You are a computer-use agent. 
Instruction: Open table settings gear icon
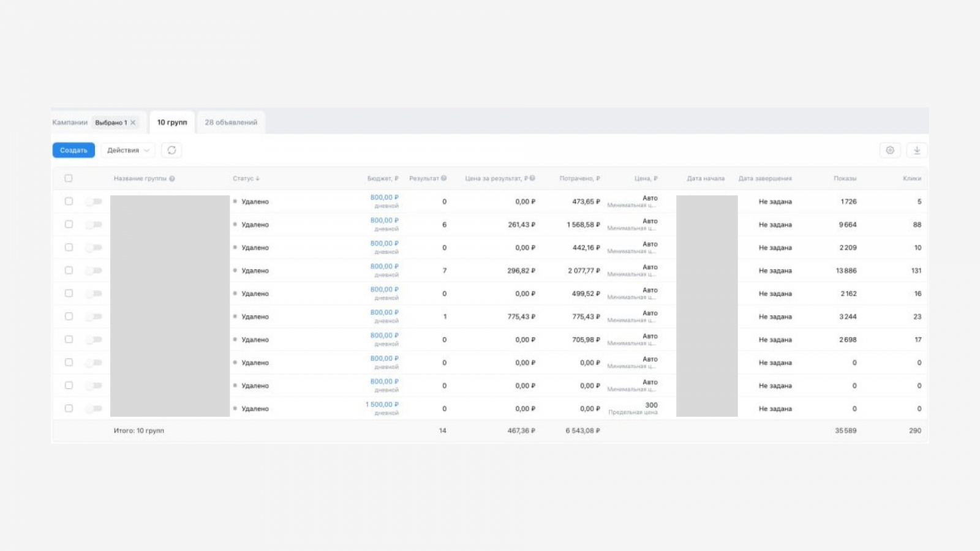point(890,150)
